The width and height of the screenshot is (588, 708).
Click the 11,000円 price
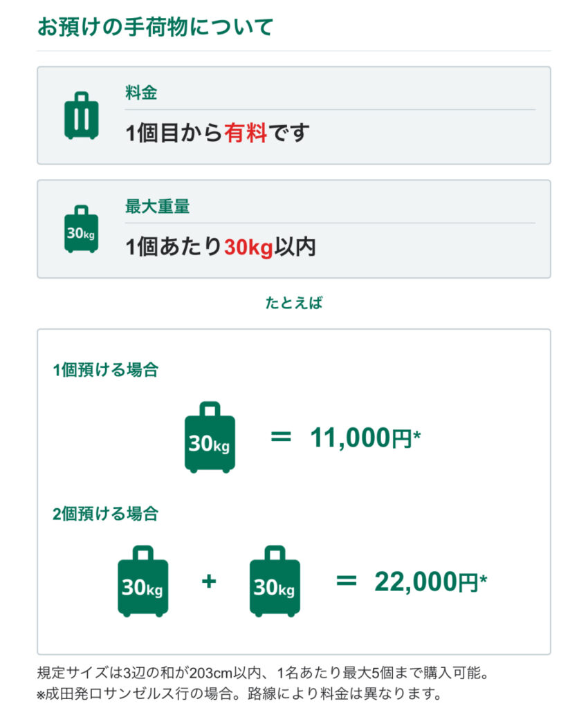(365, 438)
